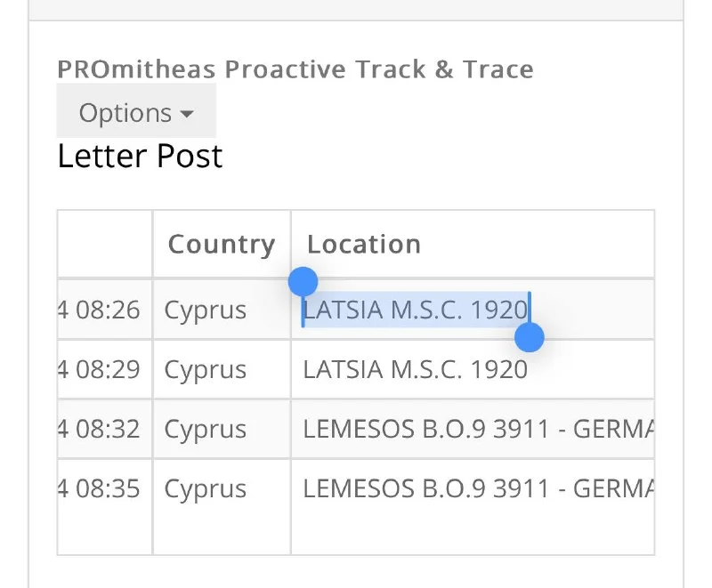Click the Location column header
The width and height of the screenshot is (712, 588).
[x=363, y=244]
